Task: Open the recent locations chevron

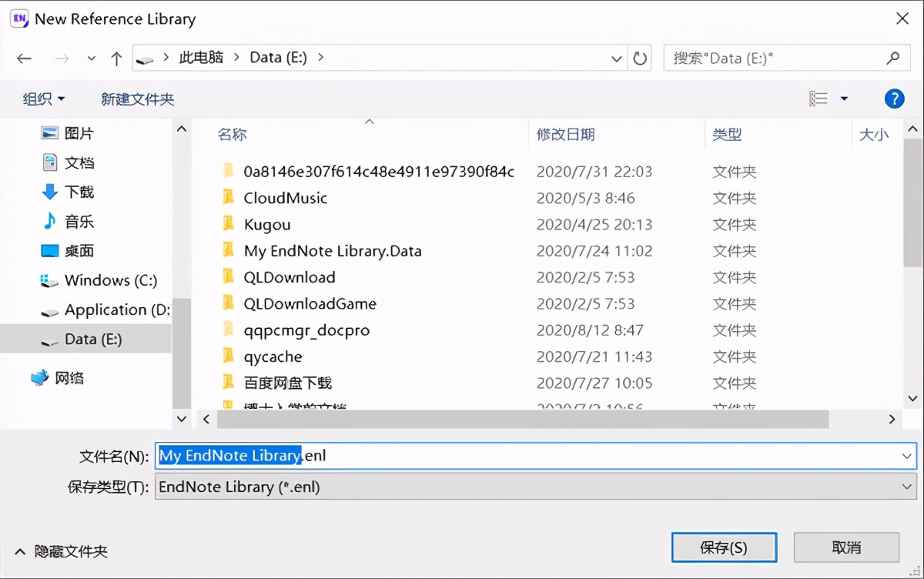Action: click(92, 59)
